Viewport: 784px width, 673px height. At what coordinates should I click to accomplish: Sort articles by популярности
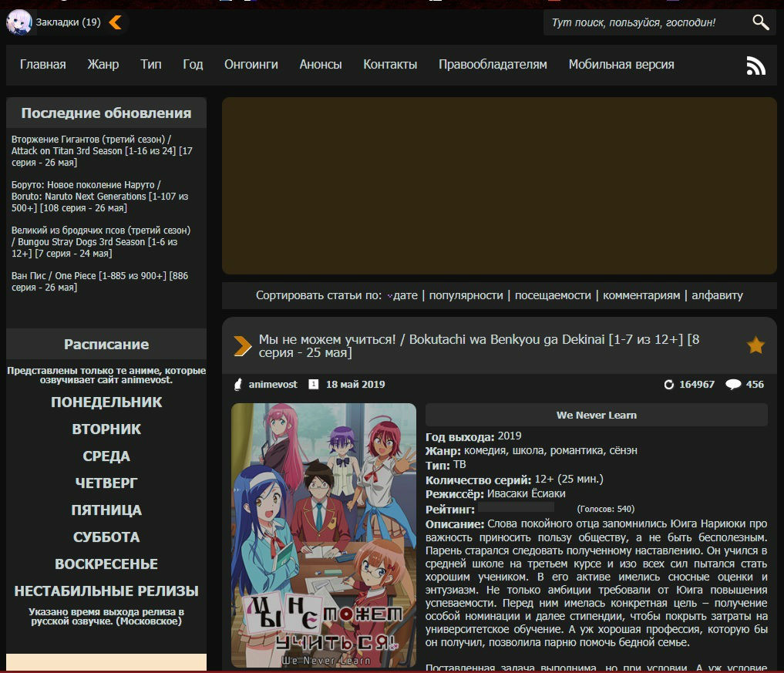click(x=466, y=295)
